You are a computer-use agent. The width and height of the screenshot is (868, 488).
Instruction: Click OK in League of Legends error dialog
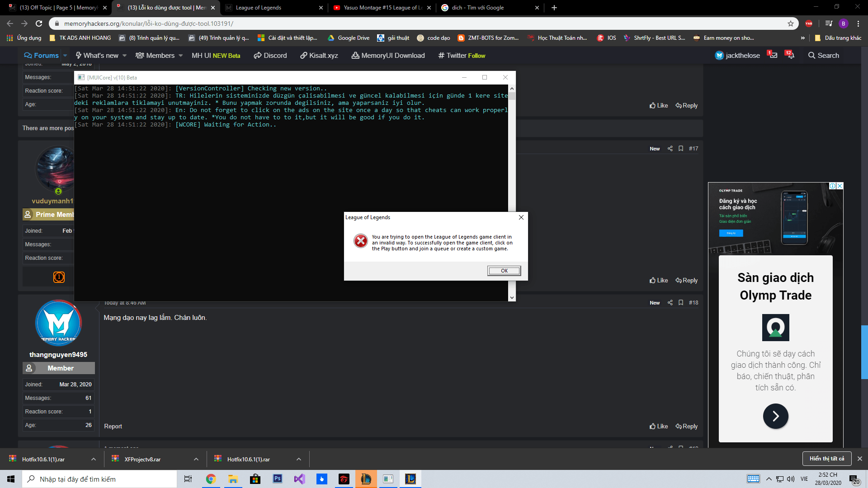click(504, 271)
